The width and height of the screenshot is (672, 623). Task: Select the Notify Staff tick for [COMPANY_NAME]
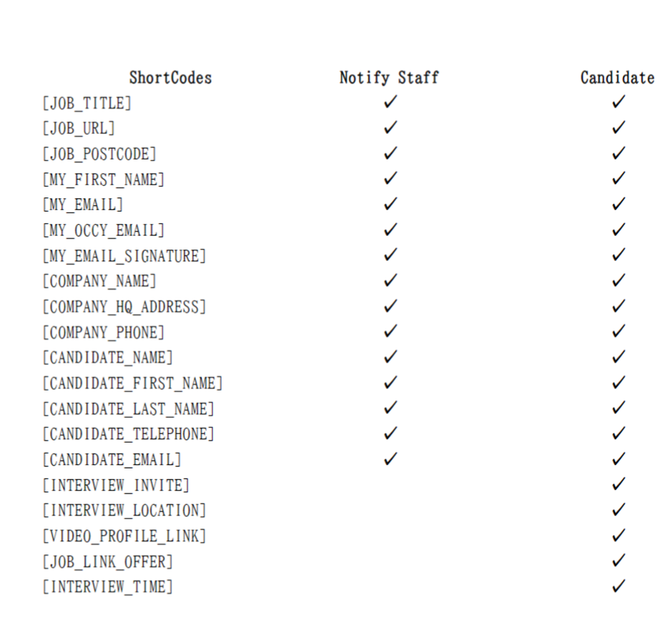pyautogui.click(x=390, y=280)
